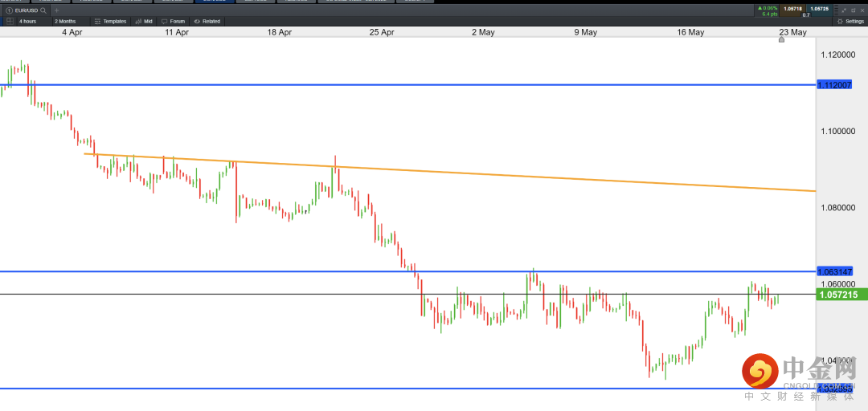This screenshot has height=411, width=868.
Task: Click the 0.06% change indicator
Action: point(767,8)
